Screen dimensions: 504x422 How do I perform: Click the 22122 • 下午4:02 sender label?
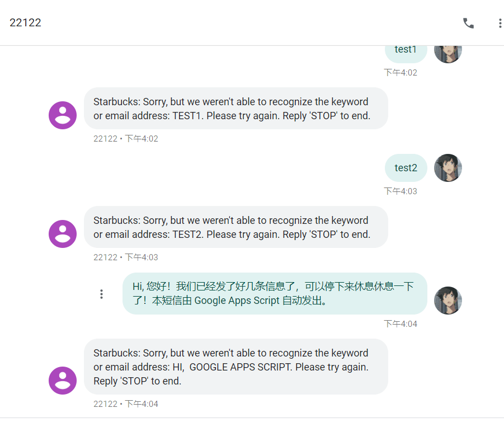coord(126,139)
